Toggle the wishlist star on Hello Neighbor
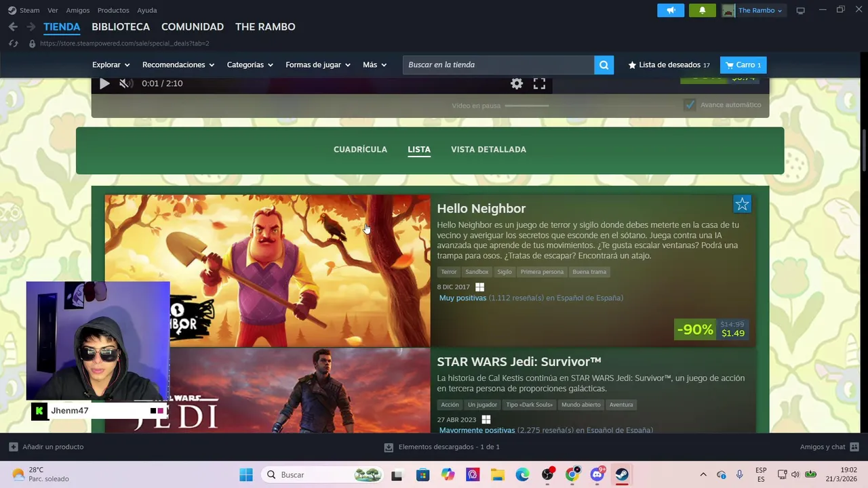Screen dimensions: 868x488 (x=742, y=204)
